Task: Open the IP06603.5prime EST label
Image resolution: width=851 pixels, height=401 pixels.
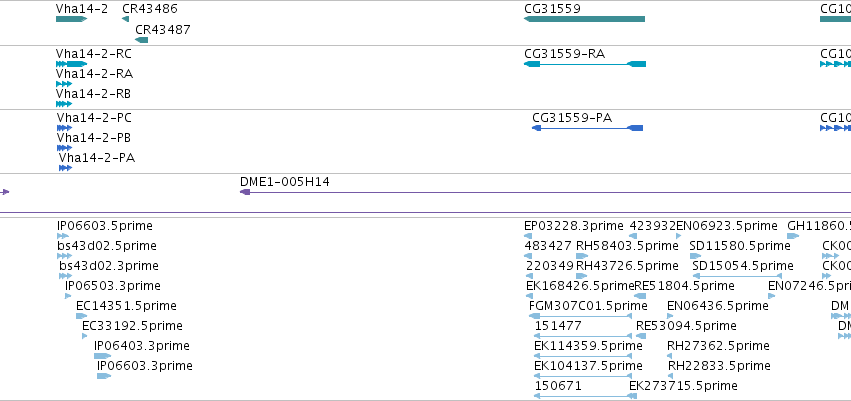Action: [x=105, y=226]
